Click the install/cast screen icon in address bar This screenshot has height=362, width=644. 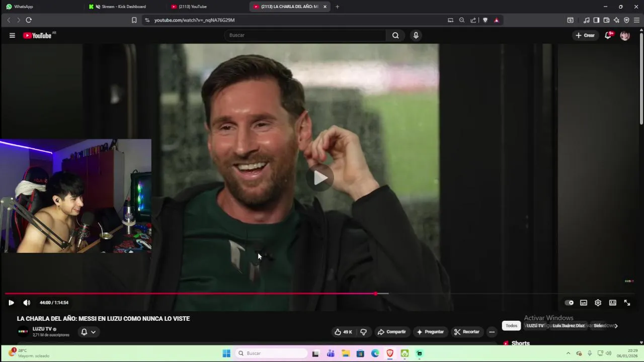tap(450, 20)
